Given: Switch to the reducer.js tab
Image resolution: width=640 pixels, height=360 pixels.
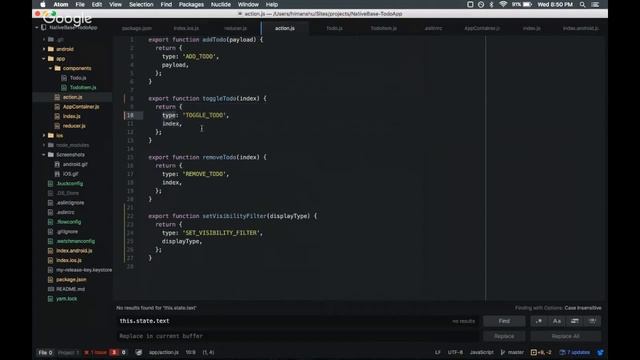Looking at the screenshot, I should pos(236,28).
